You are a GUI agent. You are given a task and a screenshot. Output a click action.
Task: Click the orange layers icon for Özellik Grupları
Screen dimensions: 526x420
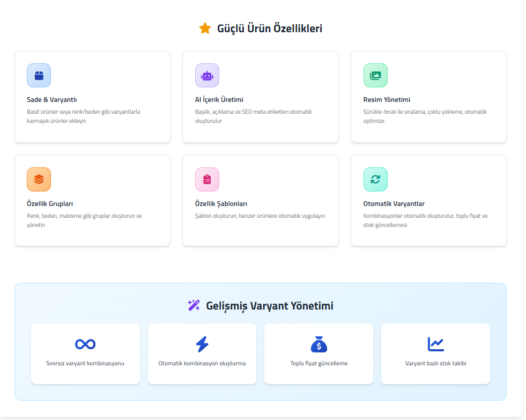[39, 179]
